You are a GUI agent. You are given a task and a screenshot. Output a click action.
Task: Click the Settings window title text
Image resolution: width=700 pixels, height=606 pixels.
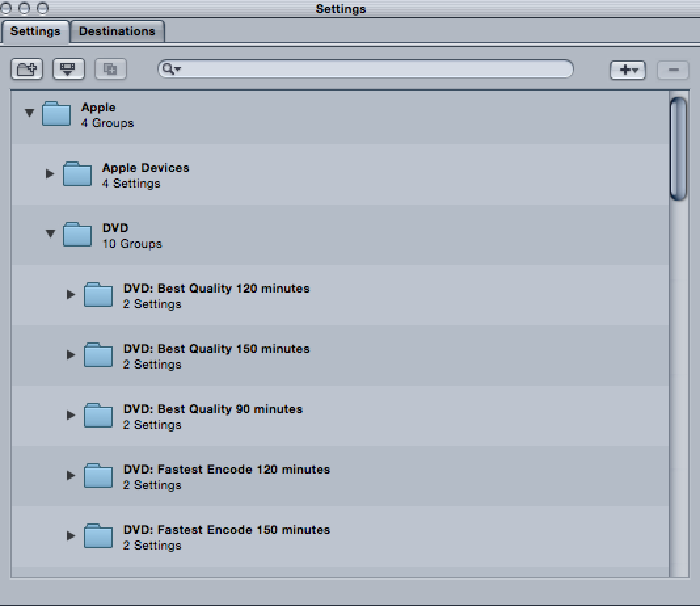pyautogui.click(x=341, y=9)
